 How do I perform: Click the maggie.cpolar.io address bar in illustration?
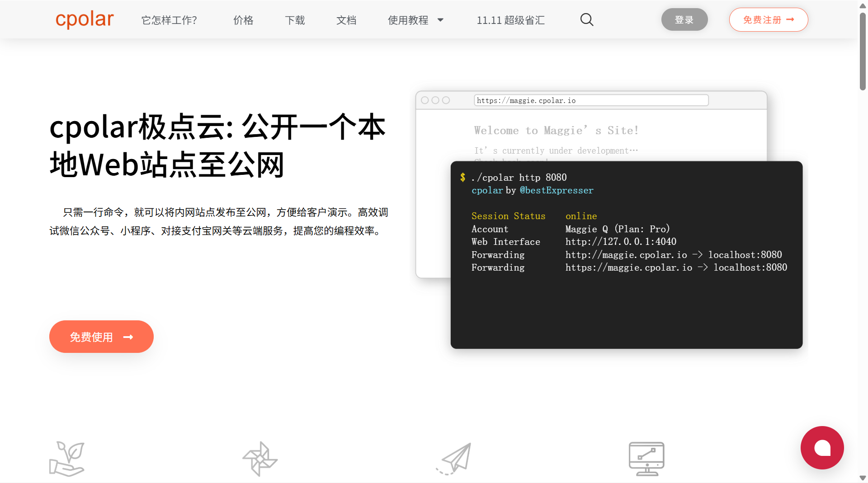591,100
